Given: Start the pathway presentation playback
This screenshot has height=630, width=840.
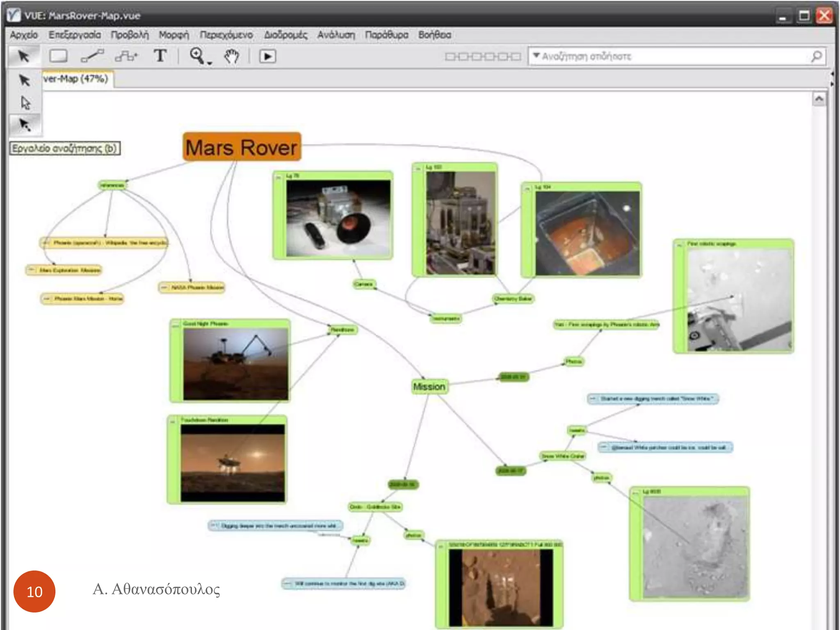Looking at the screenshot, I should 267,56.
